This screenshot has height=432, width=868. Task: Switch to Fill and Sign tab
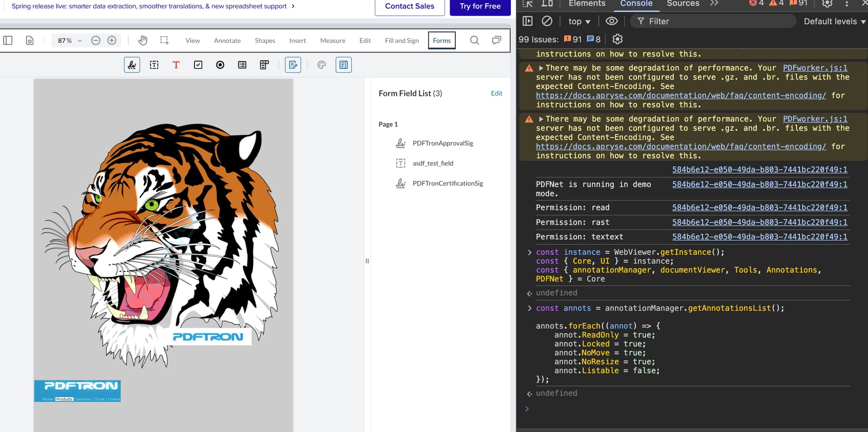402,40
